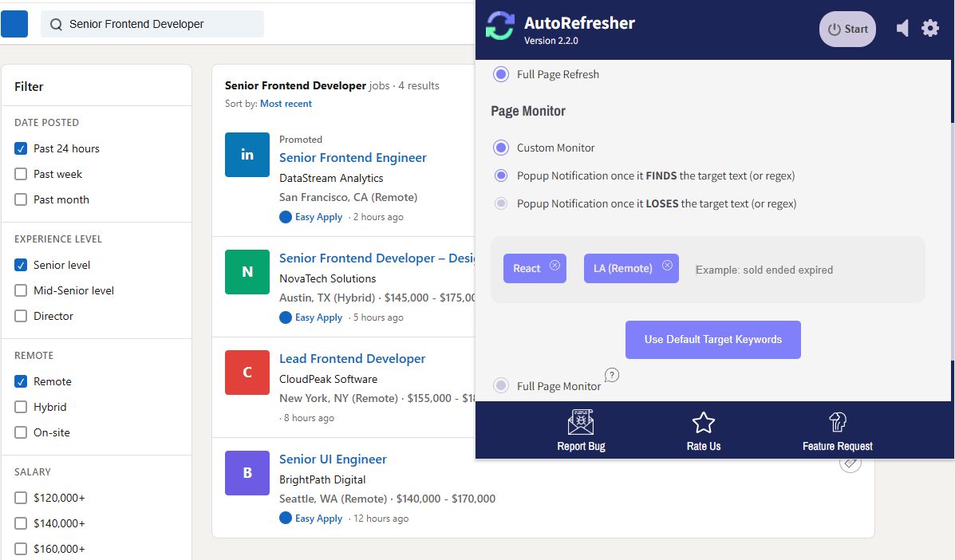955x560 pixels.
Task: Click BrightPath Digital company name
Action: click(322, 479)
